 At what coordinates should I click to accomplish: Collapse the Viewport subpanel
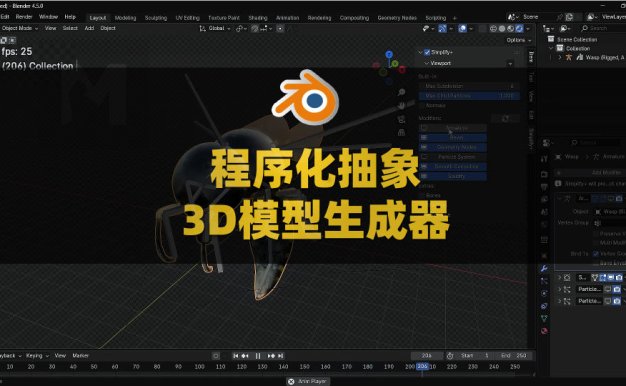427,63
